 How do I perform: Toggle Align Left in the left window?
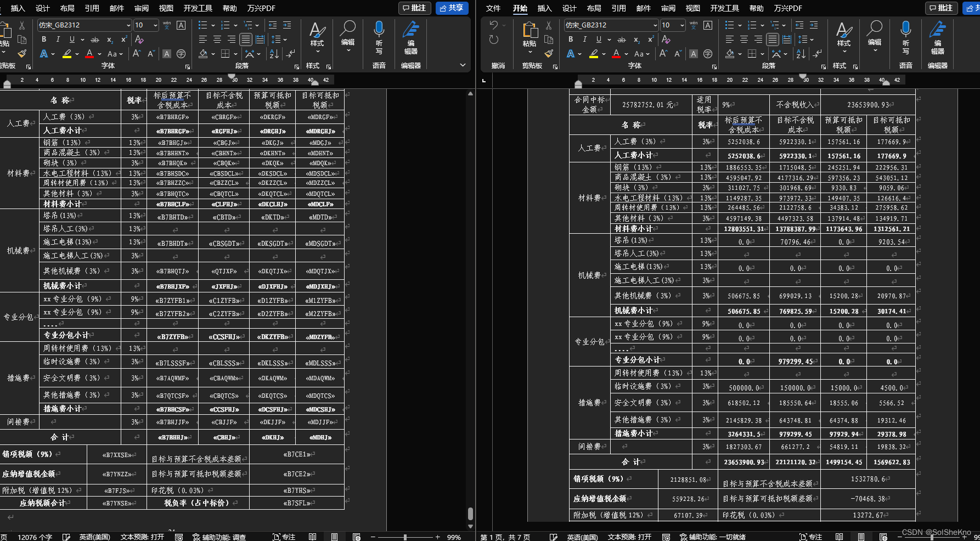click(x=203, y=40)
